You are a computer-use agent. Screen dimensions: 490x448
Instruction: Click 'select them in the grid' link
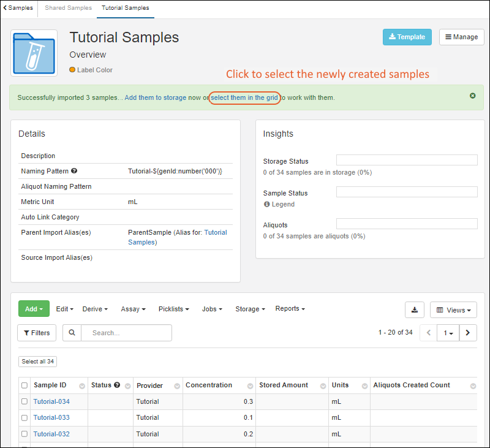pyautogui.click(x=245, y=97)
